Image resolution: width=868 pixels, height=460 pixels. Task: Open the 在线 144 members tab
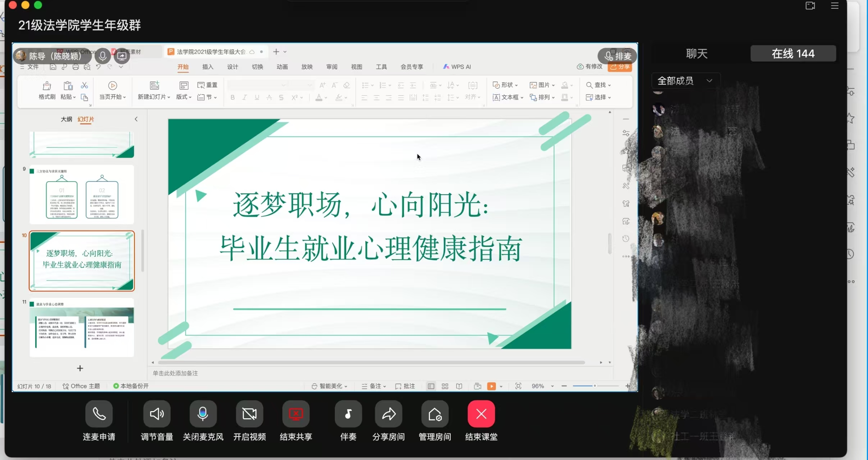[x=793, y=54]
